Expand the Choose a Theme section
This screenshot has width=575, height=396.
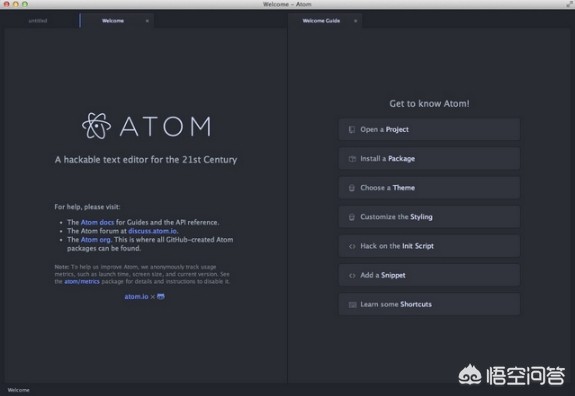click(x=429, y=187)
